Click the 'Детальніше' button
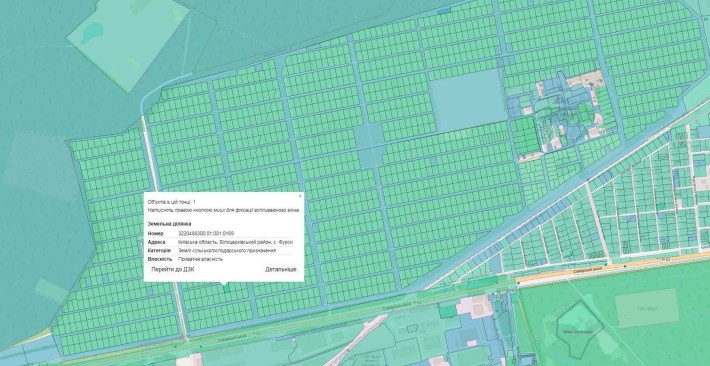The height and width of the screenshot is (366, 710). (281, 269)
